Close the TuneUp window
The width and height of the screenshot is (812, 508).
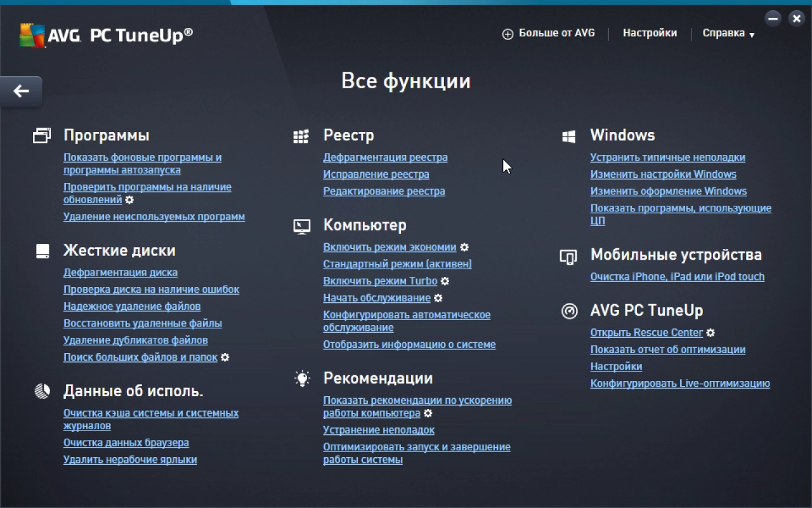click(796, 18)
